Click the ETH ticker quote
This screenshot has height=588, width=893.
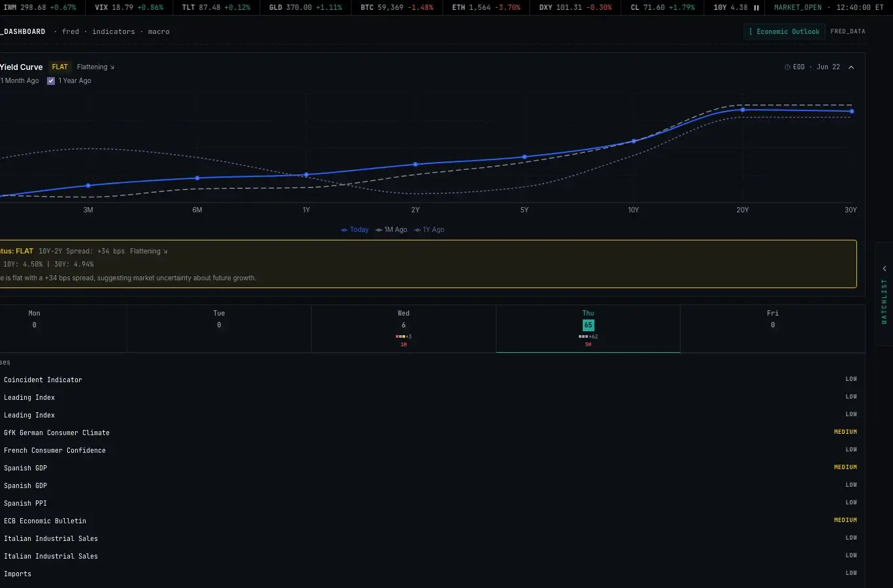click(486, 8)
